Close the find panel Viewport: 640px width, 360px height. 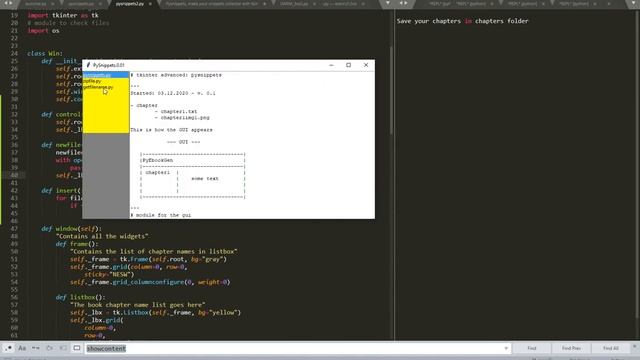point(635,346)
